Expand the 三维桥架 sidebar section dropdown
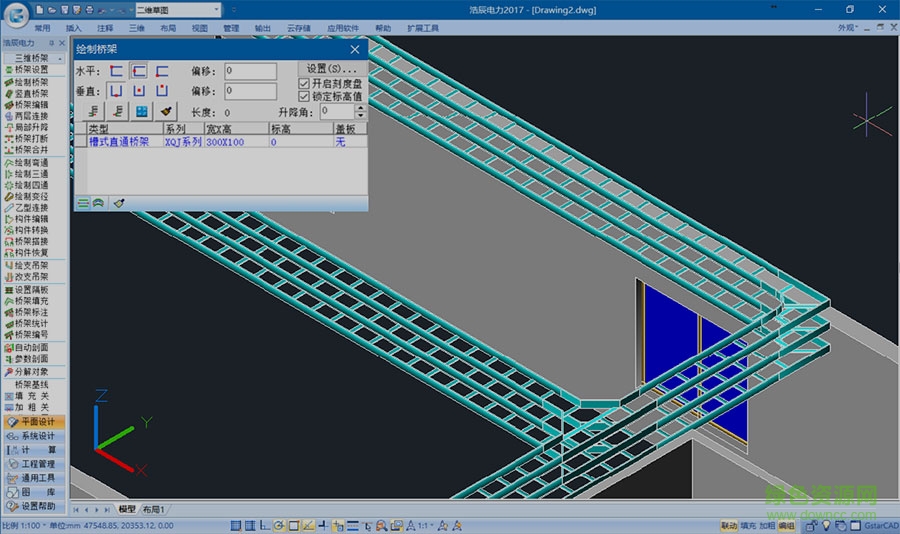 (x=61, y=58)
